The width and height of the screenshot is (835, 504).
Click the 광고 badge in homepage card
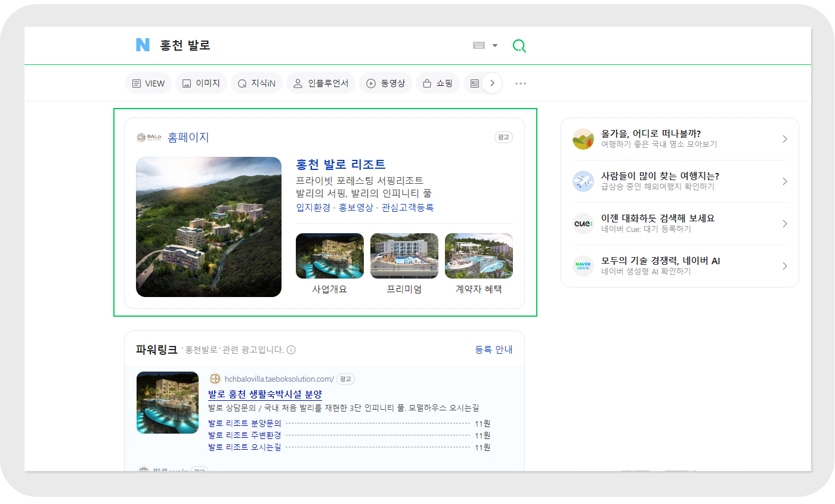pos(503,137)
